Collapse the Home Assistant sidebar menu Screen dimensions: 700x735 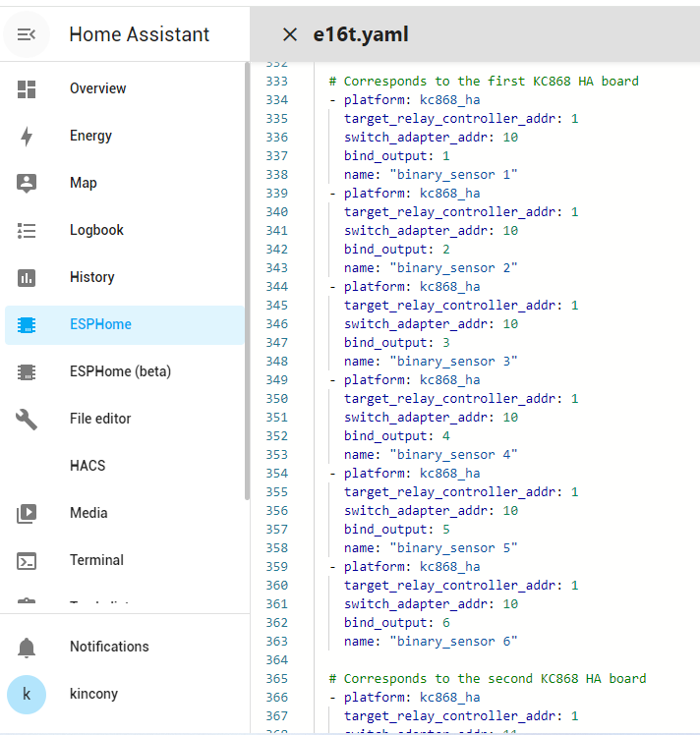pos(27,34)
